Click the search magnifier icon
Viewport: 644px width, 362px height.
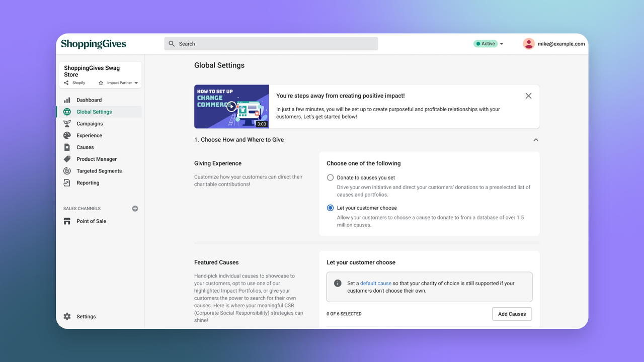[x=172, y=44]
